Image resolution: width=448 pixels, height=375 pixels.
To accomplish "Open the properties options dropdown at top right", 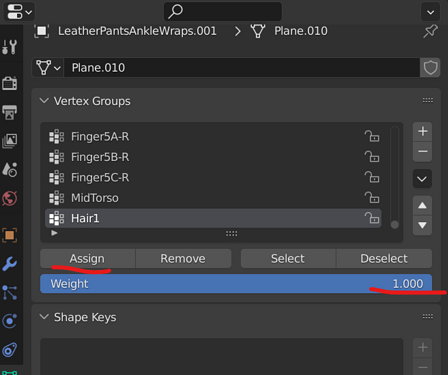I will click(x=430, y=12).
